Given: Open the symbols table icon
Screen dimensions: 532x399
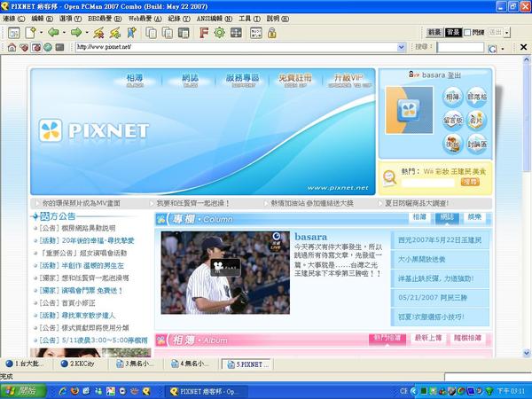Looking at the screenshot, I should pyautogui.click(x=256, y=33).
